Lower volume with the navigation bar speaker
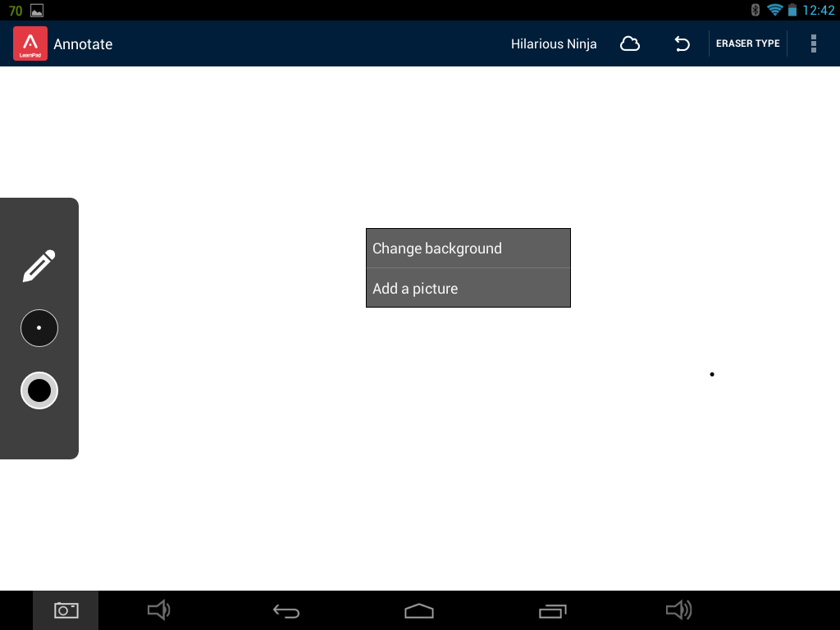This screenshot has width=840, height=630. coord(158,609)
